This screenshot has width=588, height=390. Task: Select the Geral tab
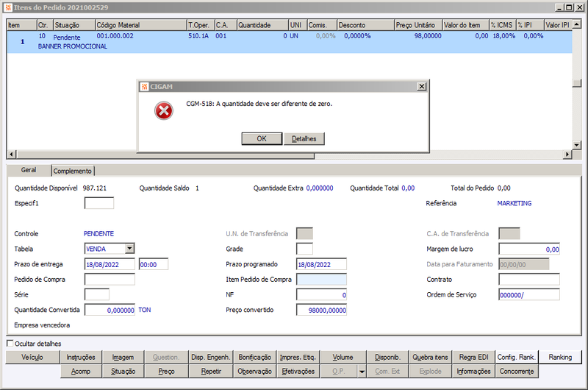[29, 170]
